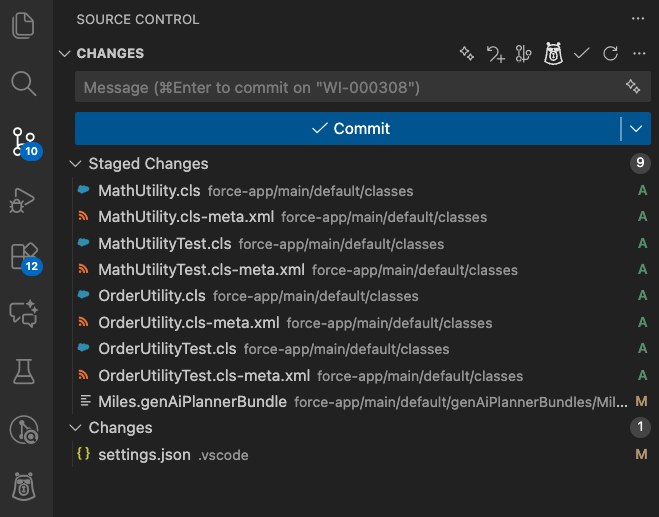This screenshot has width=659, height=517.
Task: Open Source Control view with badge 10
Action: [x=25, y=143]
